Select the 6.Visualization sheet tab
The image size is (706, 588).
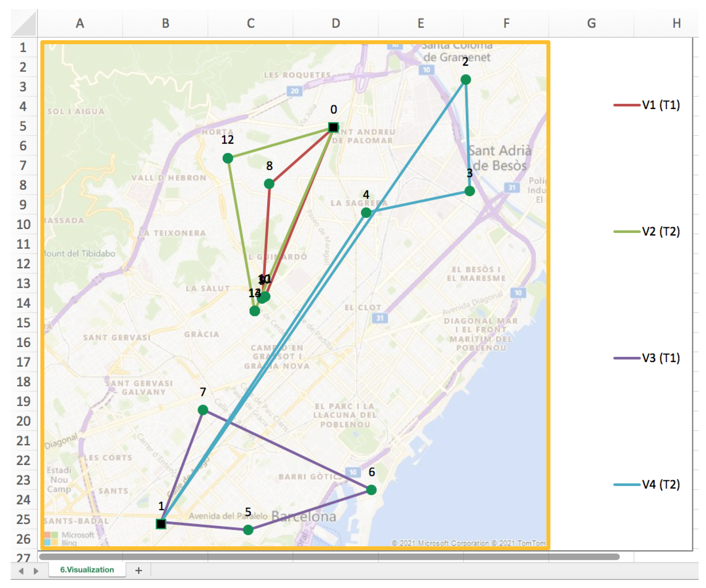pos(87,570)
